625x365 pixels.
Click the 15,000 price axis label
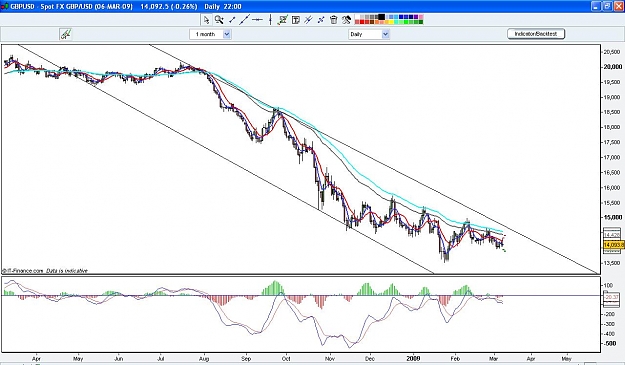point(613,218)
